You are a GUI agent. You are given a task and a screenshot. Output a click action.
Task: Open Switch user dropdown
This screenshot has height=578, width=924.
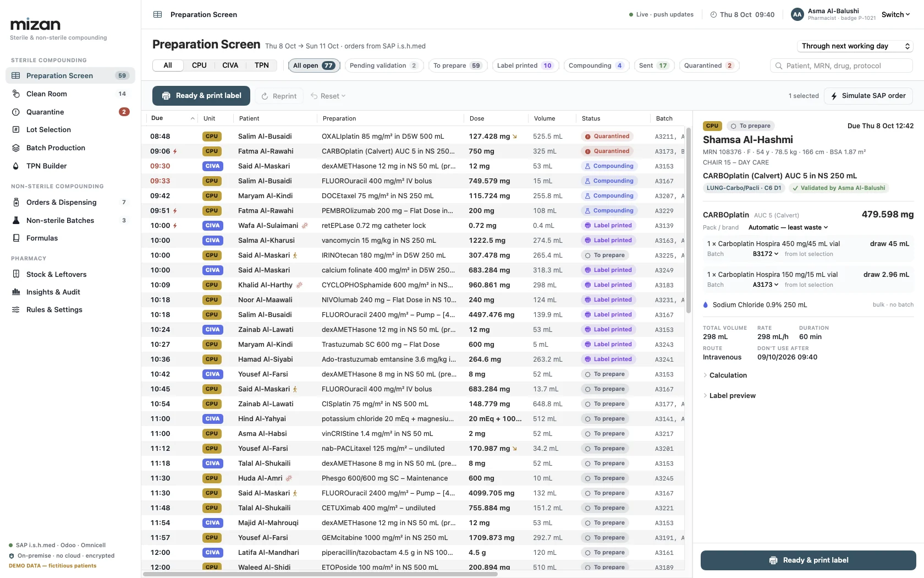tap(895, 14)
